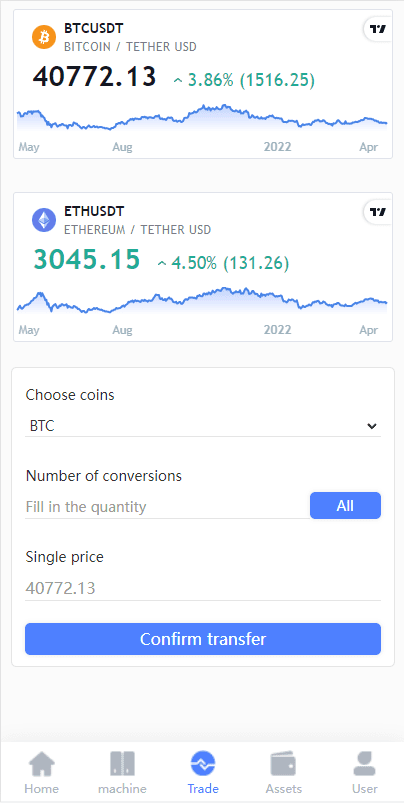
Task: Click the ETHUSDT price line chart
Action: click(x=202, y=300)
